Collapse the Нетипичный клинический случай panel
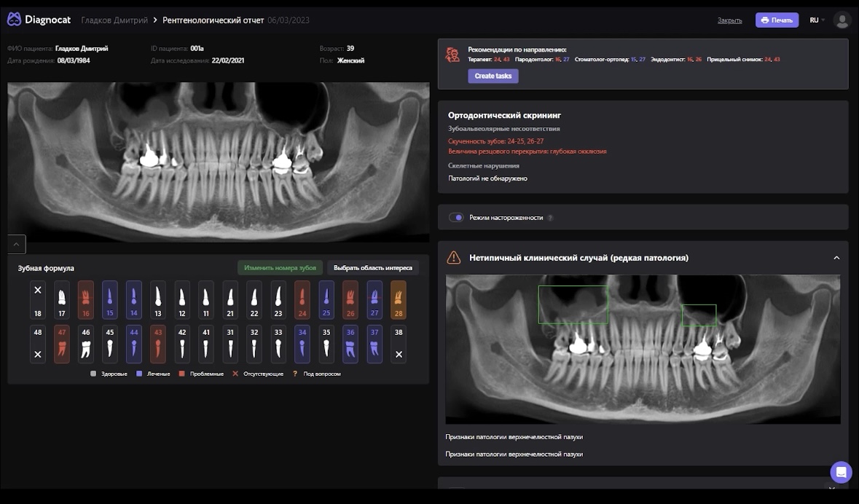 (836, 257)
